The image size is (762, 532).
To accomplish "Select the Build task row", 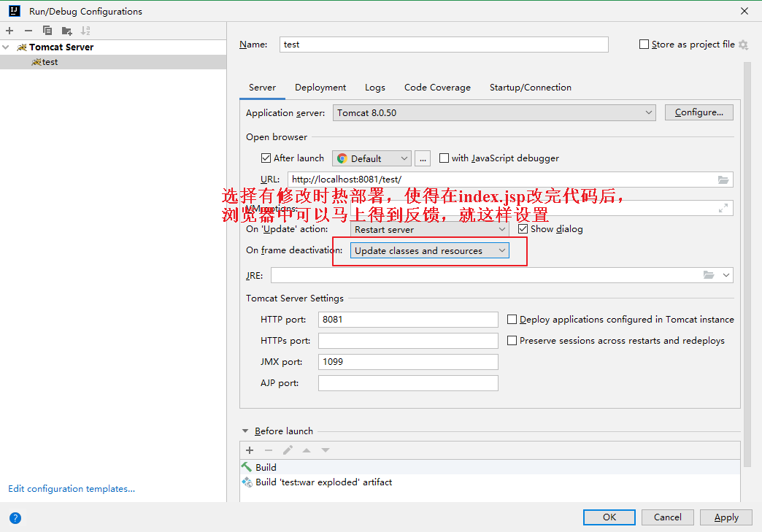I will pyautogui.click(x=490, y=467).
